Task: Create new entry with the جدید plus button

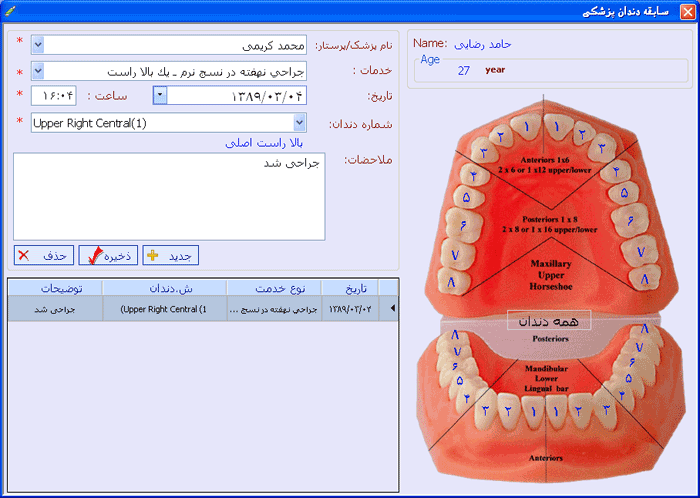Action: point(171,255)
